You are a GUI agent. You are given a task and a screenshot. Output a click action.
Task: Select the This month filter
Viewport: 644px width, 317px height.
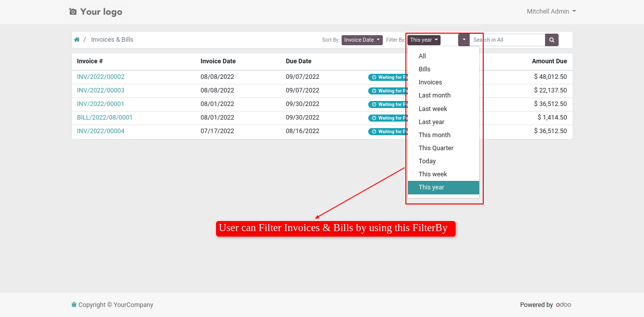point(444,135)
